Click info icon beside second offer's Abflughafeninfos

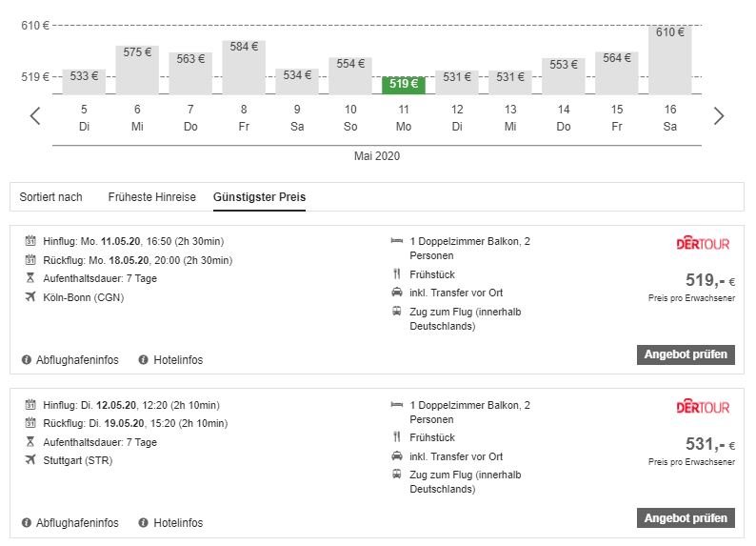click(26, 523)
